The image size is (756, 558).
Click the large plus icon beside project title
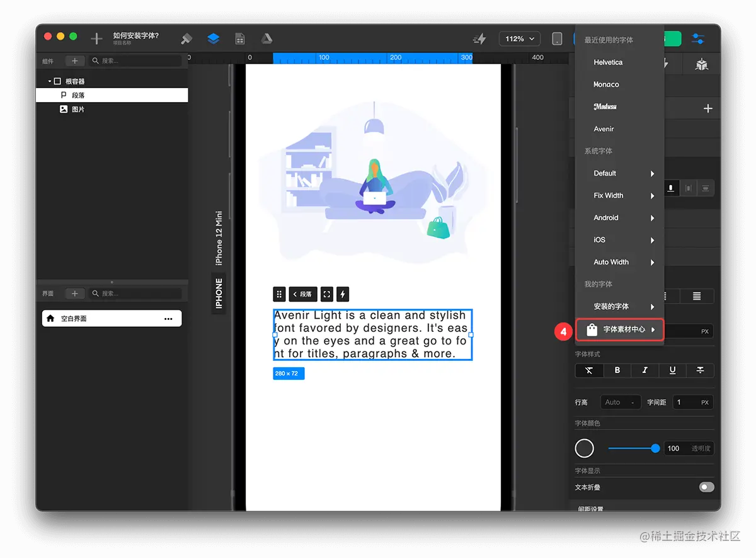(x=96, y=38)
